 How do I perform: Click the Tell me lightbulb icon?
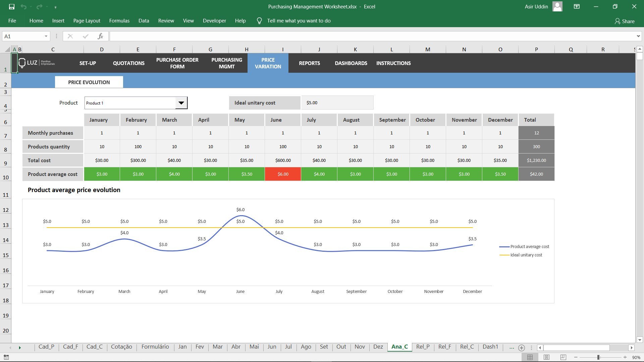pos(259,21)
